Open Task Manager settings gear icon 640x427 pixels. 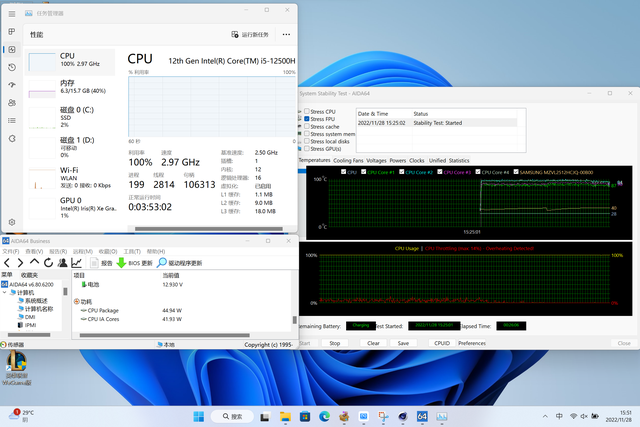click(x=11, y=222)
